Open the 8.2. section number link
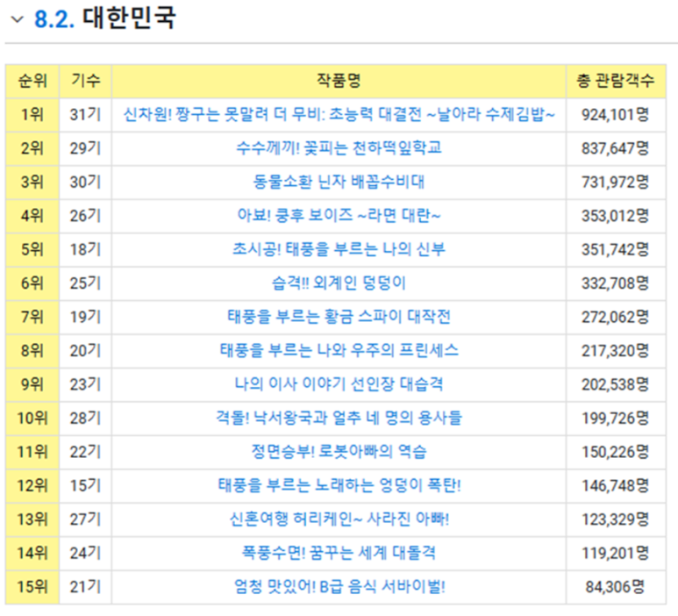Screen dimensions: 678x616 [x=54, y=19]
